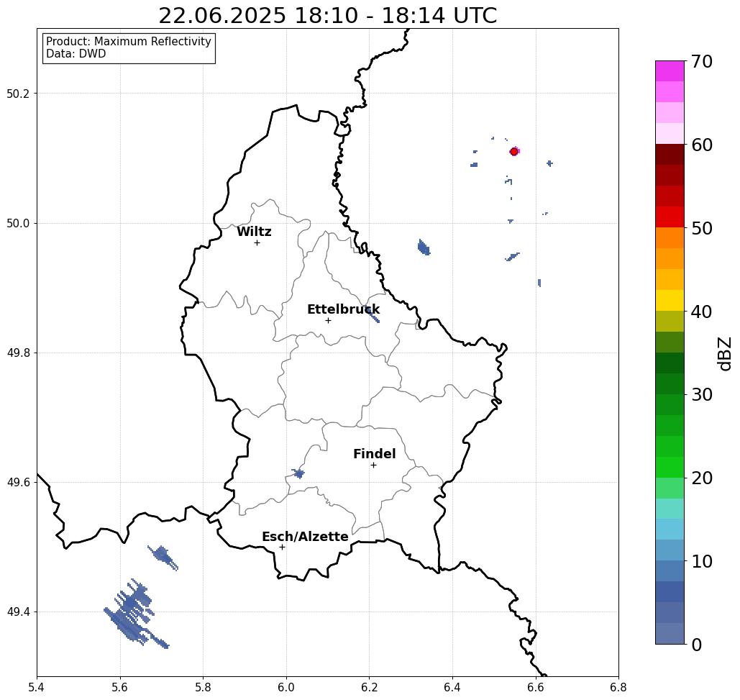
Task: Click the longitude tick label 6.2
Action: click(370, 688)
